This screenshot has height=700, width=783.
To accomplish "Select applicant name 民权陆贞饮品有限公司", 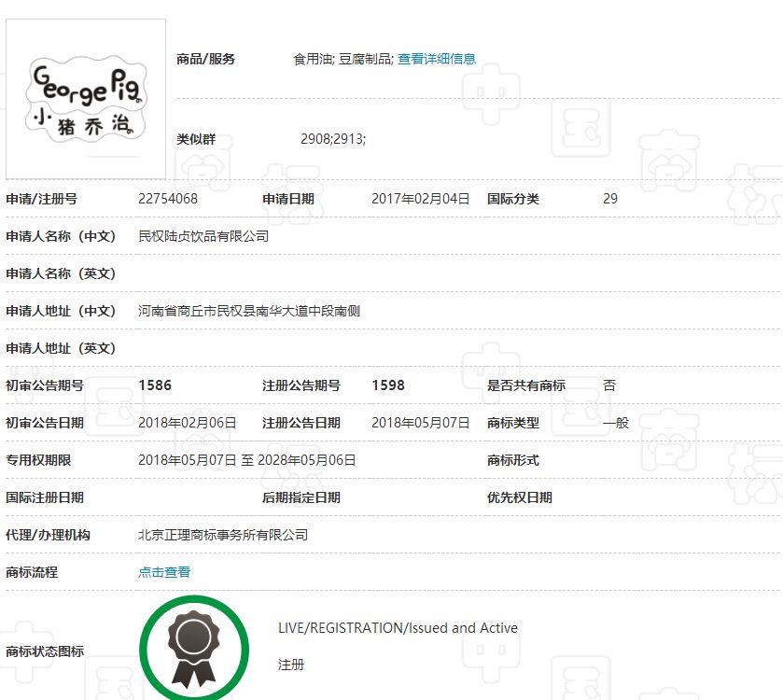I will [203, 236].
